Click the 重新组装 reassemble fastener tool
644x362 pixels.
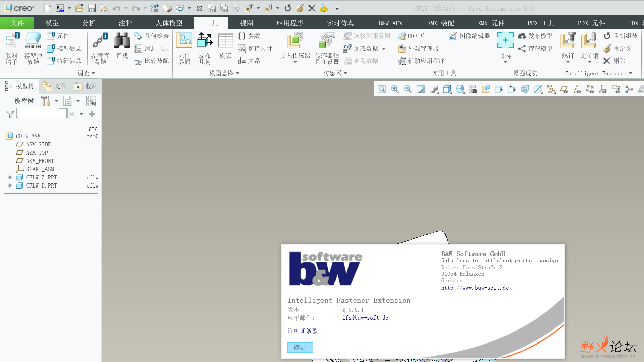621,36
